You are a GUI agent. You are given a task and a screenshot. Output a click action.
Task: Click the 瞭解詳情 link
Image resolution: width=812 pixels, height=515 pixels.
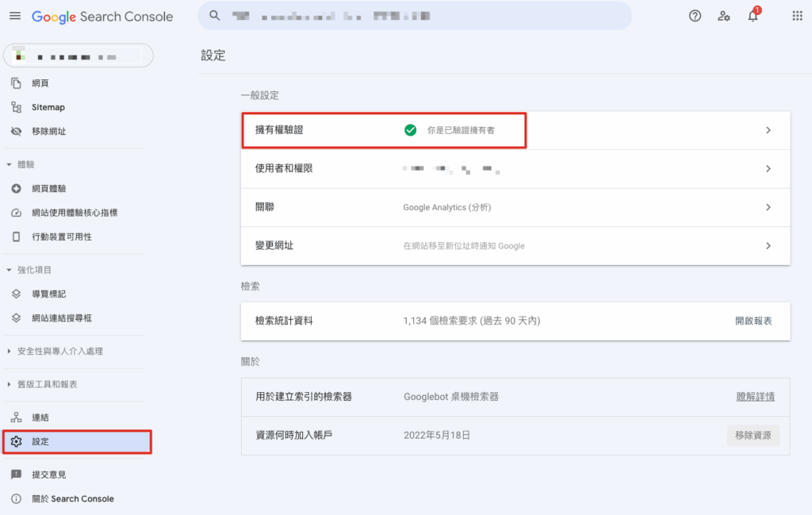[755, 397]
